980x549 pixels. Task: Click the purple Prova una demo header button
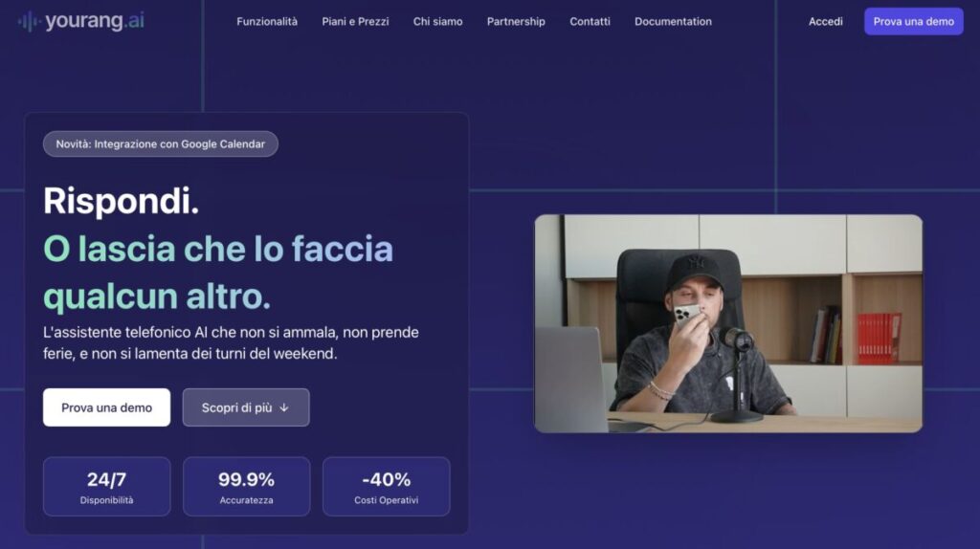point(913,21)
